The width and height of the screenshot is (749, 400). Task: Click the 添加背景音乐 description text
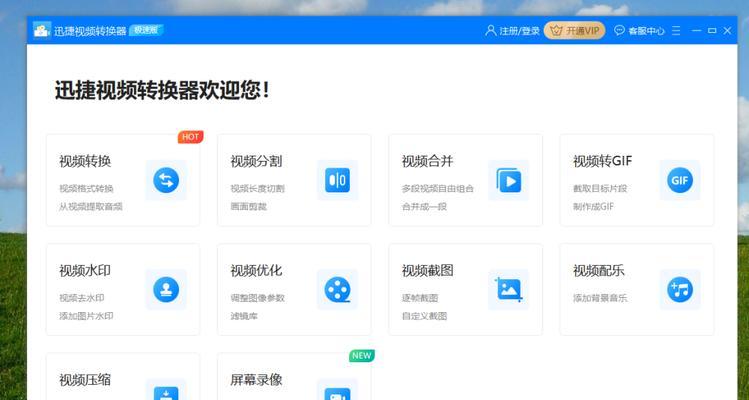coord(600,298)
